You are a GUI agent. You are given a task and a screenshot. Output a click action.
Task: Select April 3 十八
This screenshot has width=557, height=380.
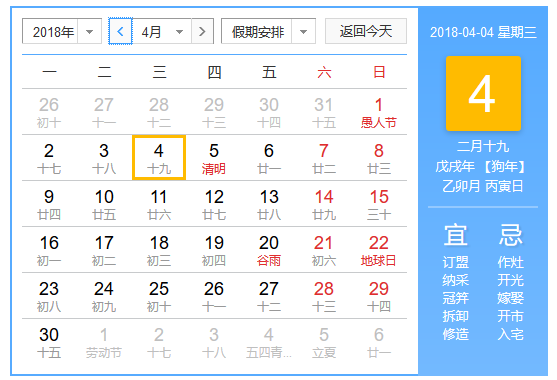point(104,158)
